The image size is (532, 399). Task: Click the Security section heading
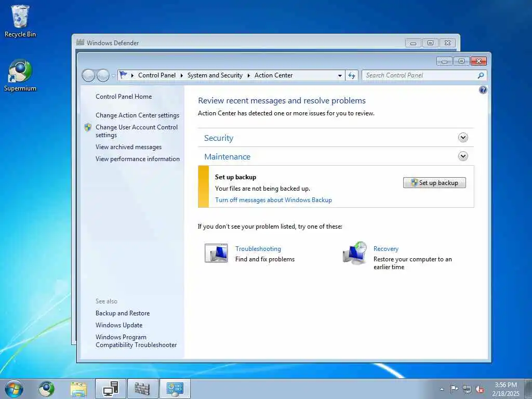point(219,138)
